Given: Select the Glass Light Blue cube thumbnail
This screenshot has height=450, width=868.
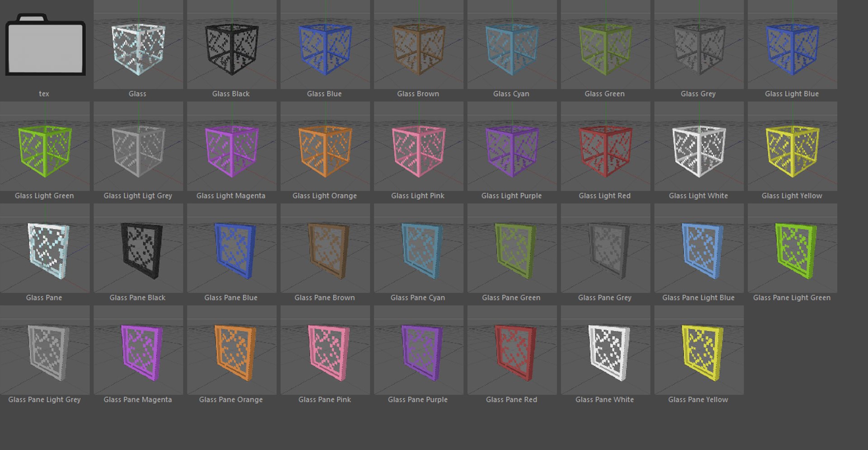Looking at the screenshot, I should (x=793, y=44).
